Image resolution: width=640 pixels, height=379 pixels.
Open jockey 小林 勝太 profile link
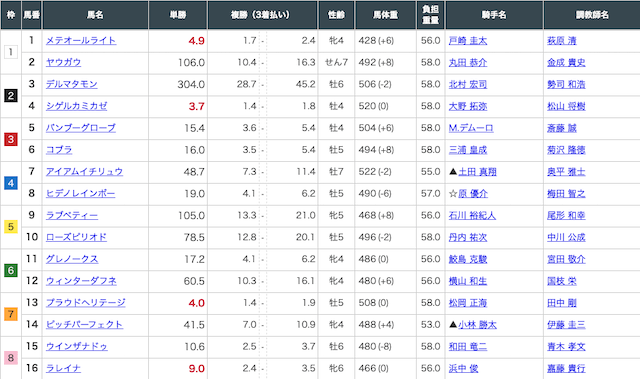tap(477, 325)
